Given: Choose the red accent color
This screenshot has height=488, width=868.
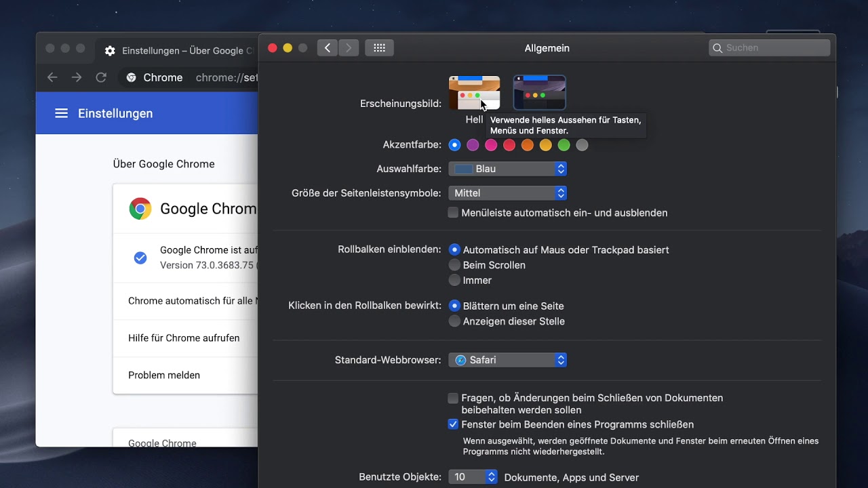Looking at the screenshot, I should pyautogui.click(x=509, y=145).
